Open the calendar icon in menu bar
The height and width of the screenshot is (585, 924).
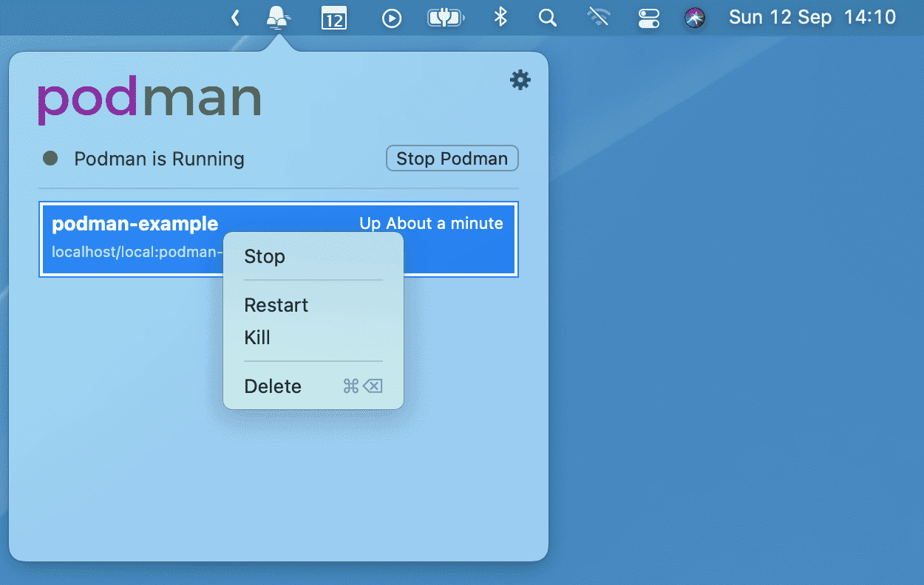334,18
